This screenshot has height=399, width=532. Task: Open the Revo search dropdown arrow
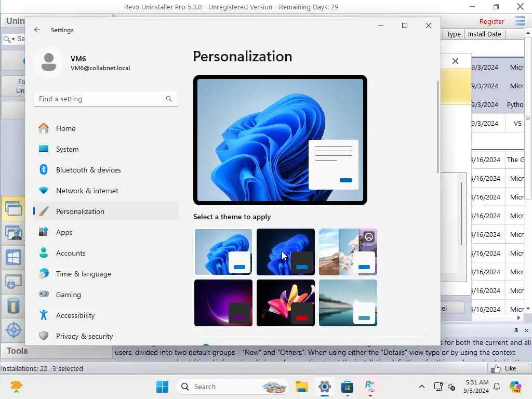13,39
